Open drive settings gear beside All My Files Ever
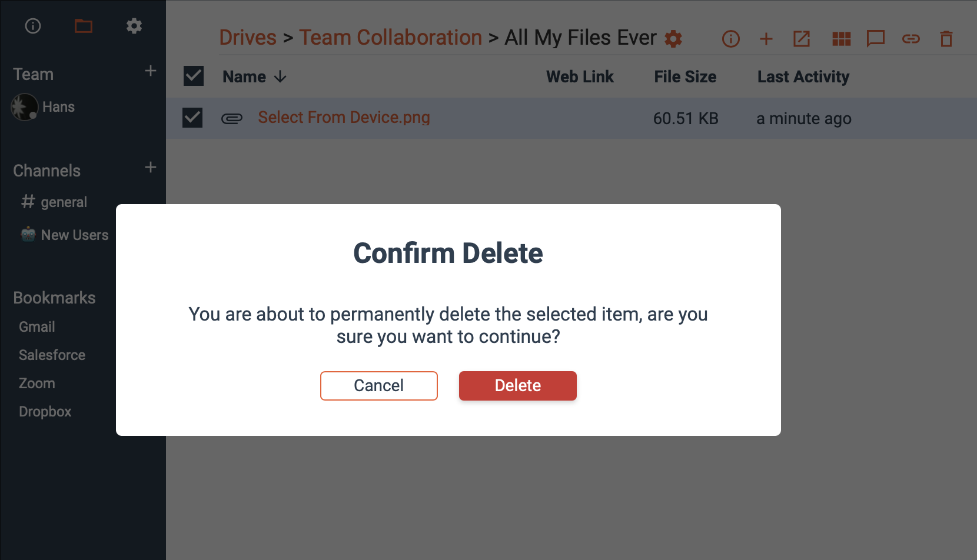This screenshot has height=560, width=977. pyautogui.click(x=673, y=39)
